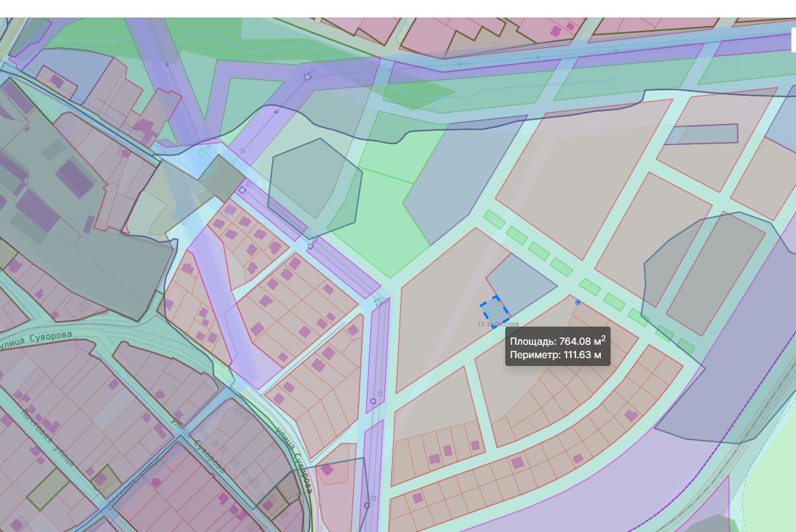Click the first green dashed rectangle in the row
Image resolution: width=796 pixels, height=532 pixels.
(494, 219)
